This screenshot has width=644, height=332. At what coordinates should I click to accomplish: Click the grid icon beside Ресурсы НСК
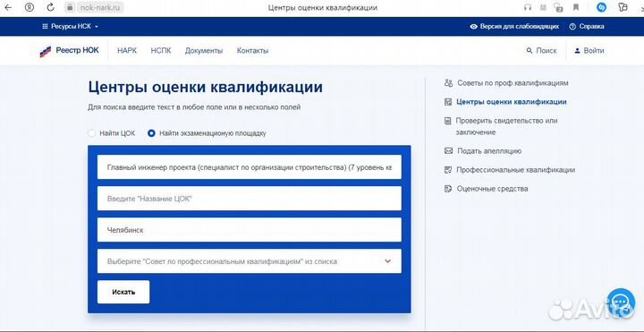click(x=46, y=26)
